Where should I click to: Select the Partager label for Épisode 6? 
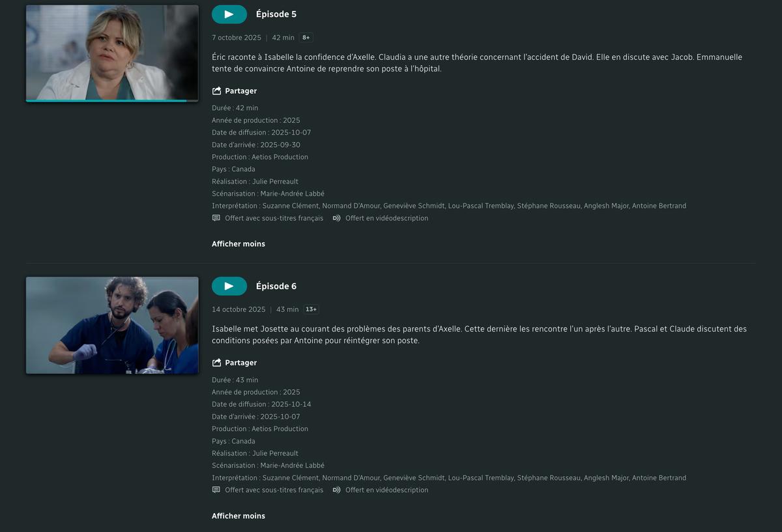[241, 363]
